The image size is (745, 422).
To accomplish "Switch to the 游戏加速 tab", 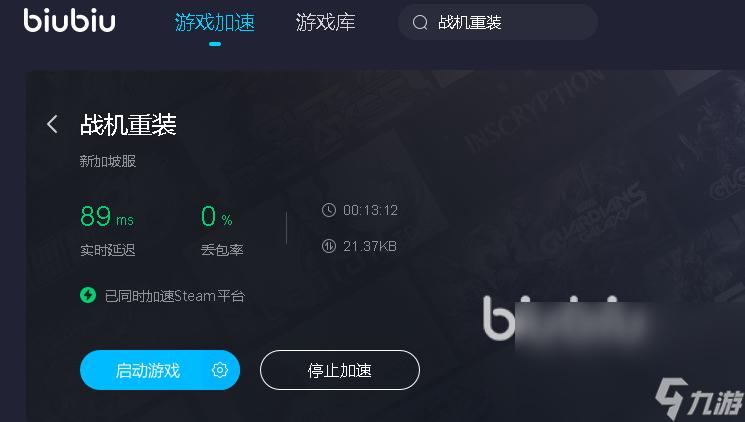I will 215,22.
